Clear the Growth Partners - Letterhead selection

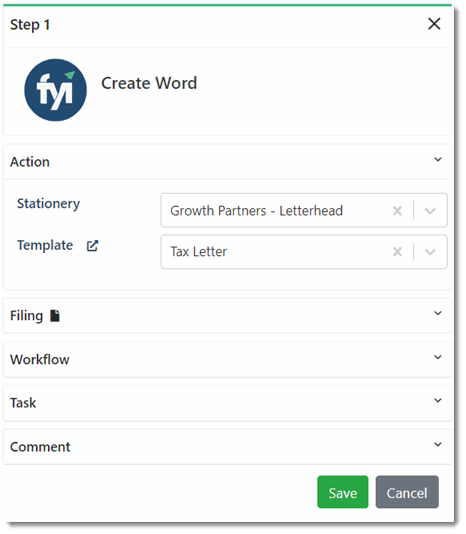(x=397, y=211)
